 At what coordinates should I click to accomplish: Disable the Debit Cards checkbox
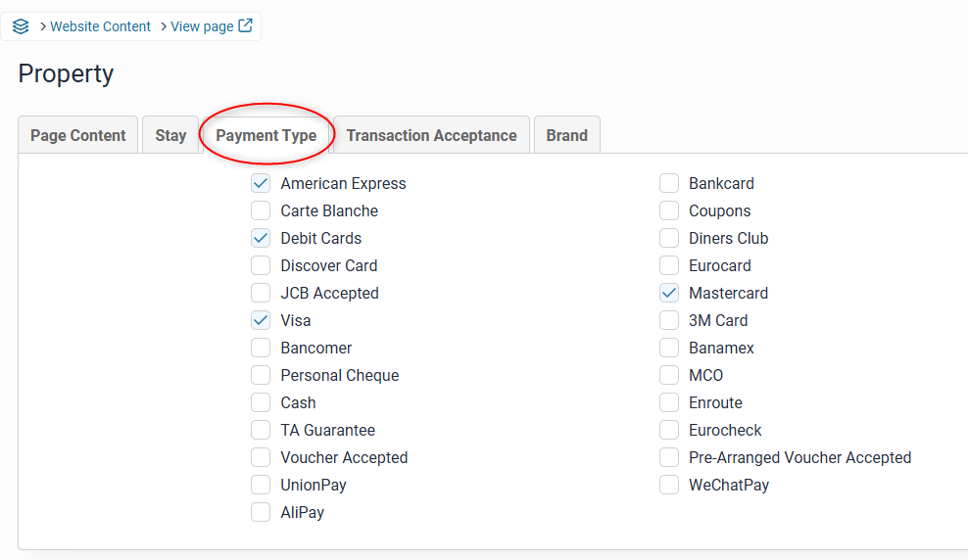click(261, 238)
